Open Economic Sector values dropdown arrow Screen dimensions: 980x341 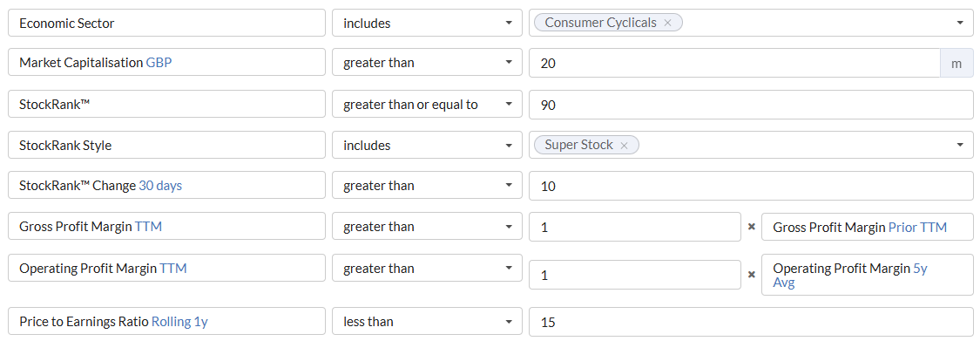[x=960, y=24]
